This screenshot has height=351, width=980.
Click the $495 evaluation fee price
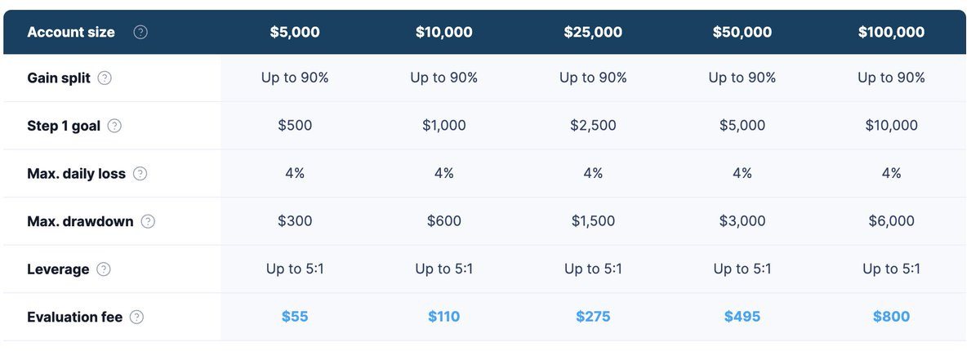tap(742, 317)
